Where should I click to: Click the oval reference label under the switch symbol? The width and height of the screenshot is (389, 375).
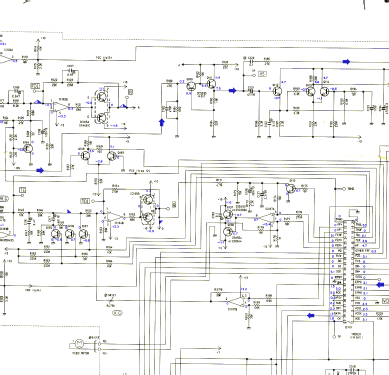[x=117, y=313]
